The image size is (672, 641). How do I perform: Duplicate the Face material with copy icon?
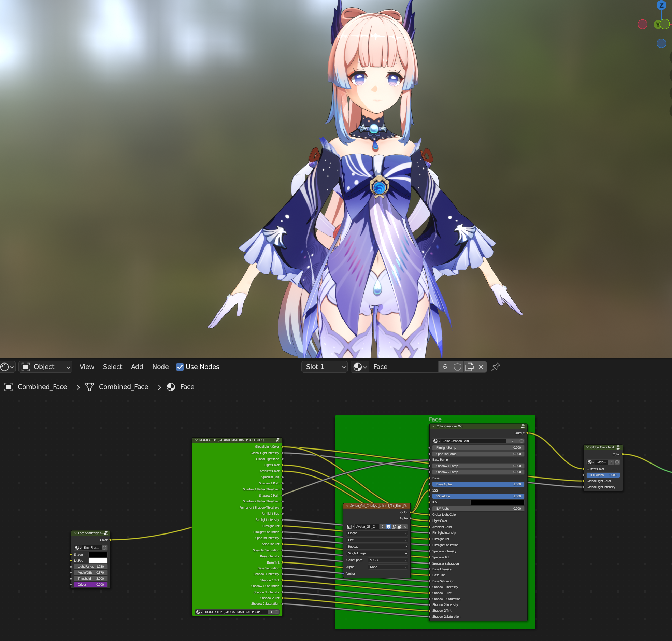tap(469, 367)
